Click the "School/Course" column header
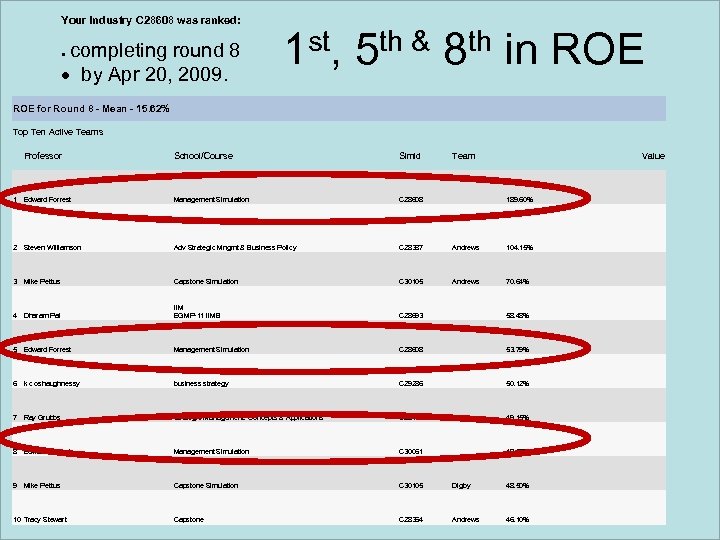 coord(203,156)
